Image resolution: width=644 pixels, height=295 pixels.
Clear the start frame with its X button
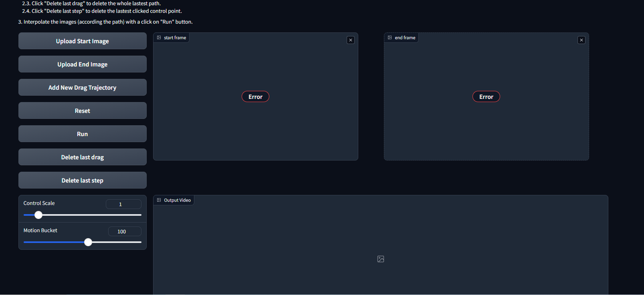(x=351, y=40)
